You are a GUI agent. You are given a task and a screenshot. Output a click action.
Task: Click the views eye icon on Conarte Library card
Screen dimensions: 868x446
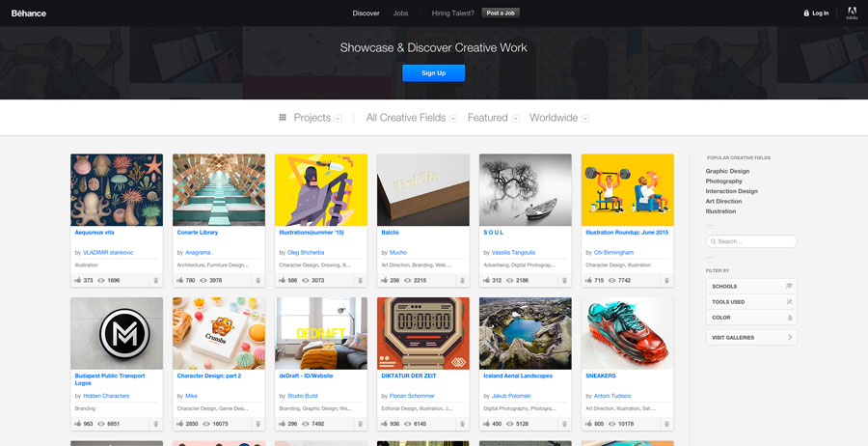point(203,280)
